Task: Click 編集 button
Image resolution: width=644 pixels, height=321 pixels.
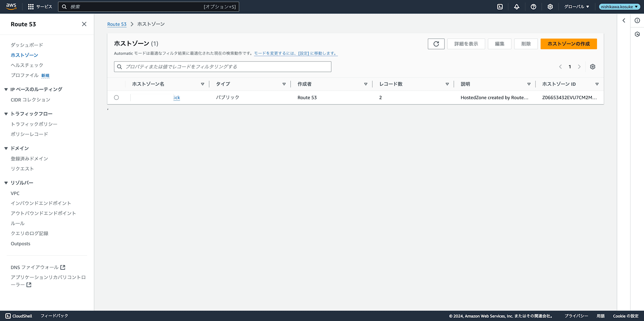Action: pos(499,44)
